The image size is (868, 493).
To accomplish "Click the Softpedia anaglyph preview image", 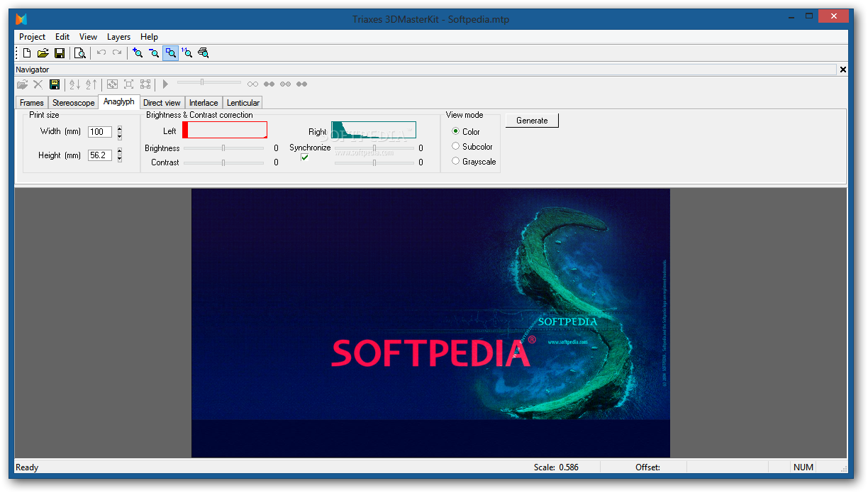I will click(430, 323).
